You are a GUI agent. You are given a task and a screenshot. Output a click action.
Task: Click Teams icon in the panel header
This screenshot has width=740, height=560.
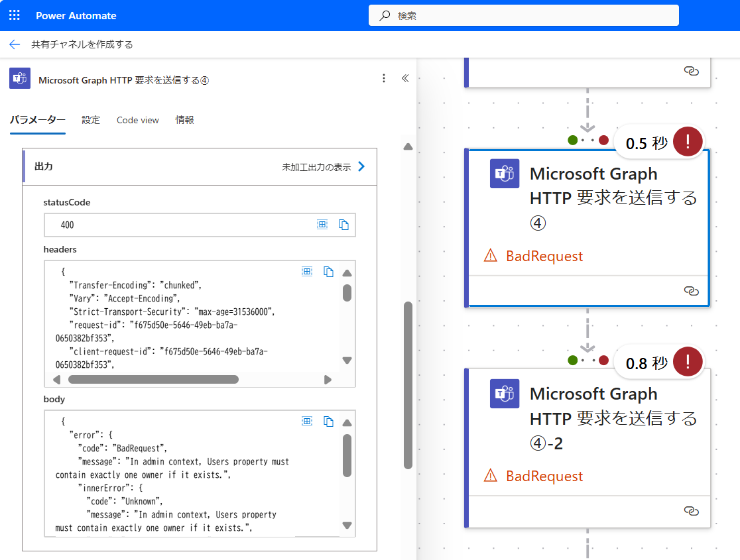(x=20, y=78)
